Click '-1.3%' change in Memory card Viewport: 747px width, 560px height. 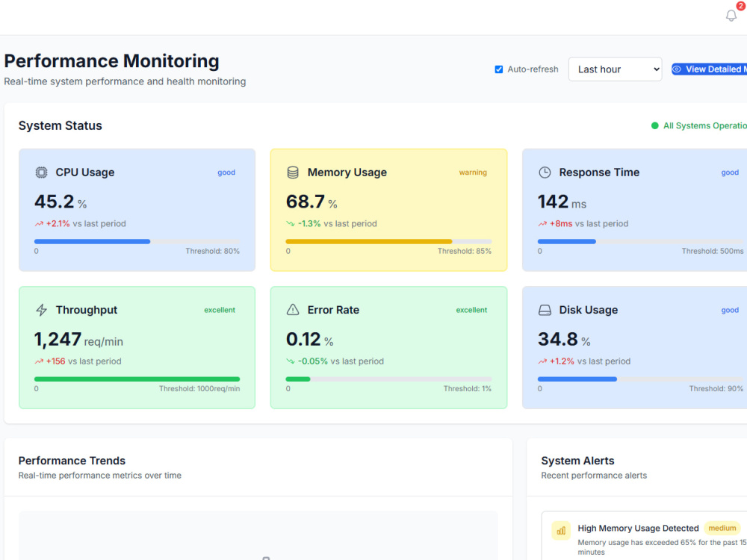[x=309, y=224]
